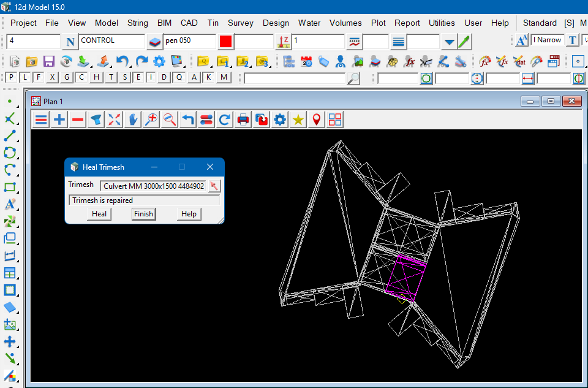The width and height of the screenshot is (588, 388).
Task: Click the Trimesh name field with Culvert MM
Action: click(153, 186)
